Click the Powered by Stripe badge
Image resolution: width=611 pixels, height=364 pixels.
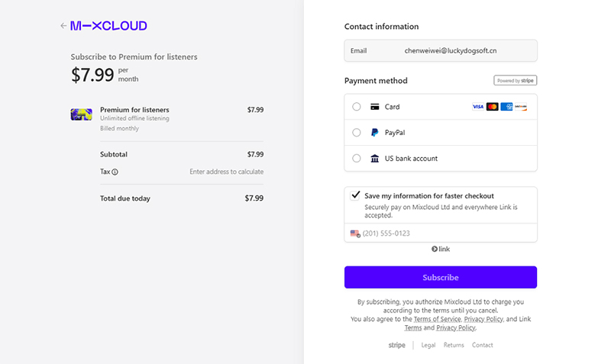(x=515, y=81)
